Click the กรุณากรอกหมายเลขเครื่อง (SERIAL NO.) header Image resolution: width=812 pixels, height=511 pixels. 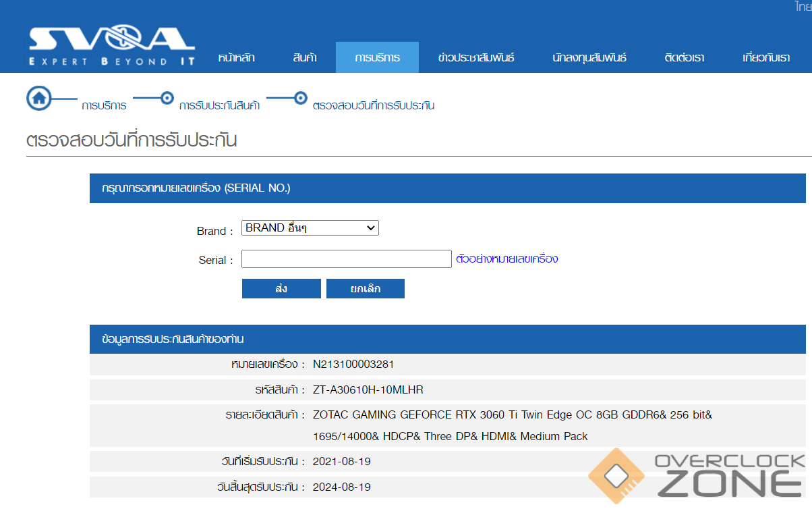point(447,188)
